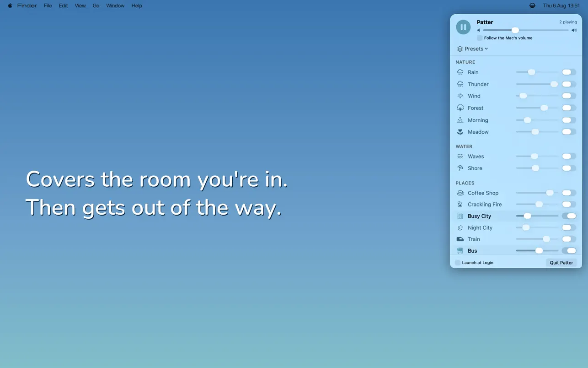The width and height of the screenshot is (588, 368).
Task: Toggle the Forest sound on
Action: (x=569, y=108)
